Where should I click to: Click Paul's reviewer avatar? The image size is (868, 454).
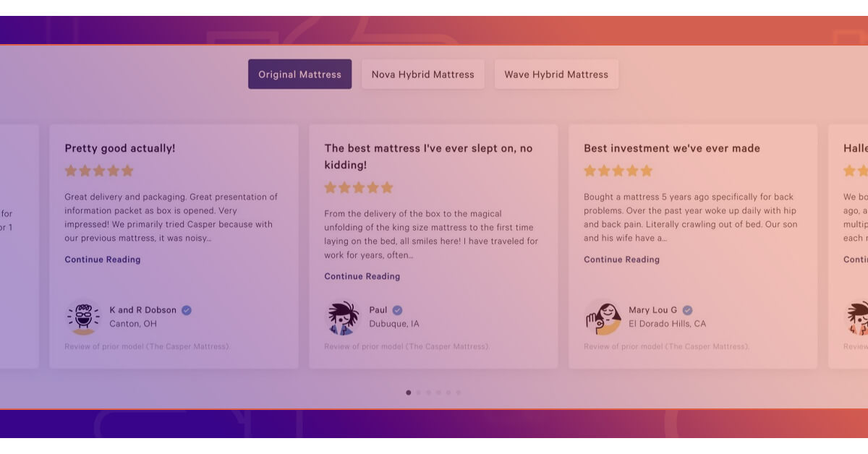pos(343,317)
